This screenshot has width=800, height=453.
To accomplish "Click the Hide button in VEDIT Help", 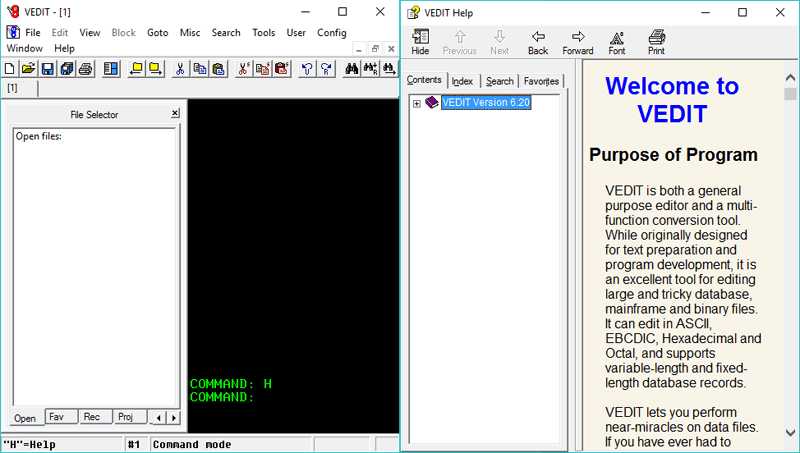I will (420, 42).
